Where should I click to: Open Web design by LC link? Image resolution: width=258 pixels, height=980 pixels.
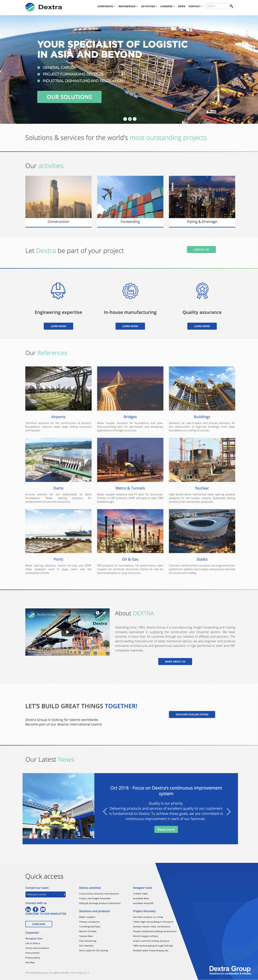pyautogui.click(x=80, y=973)
